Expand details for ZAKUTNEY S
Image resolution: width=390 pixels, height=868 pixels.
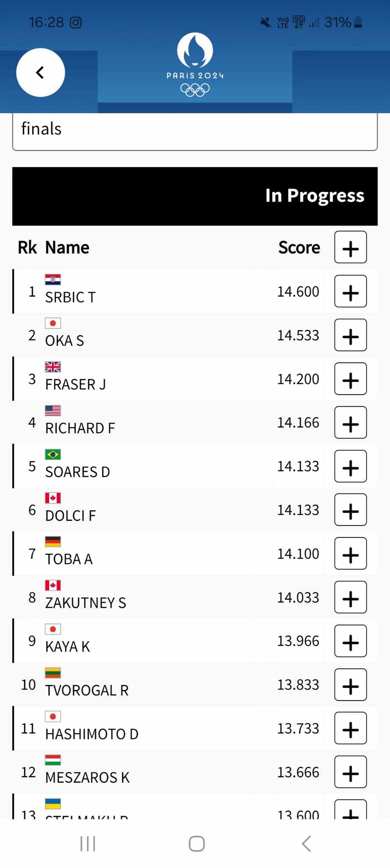tap(350, 597)
